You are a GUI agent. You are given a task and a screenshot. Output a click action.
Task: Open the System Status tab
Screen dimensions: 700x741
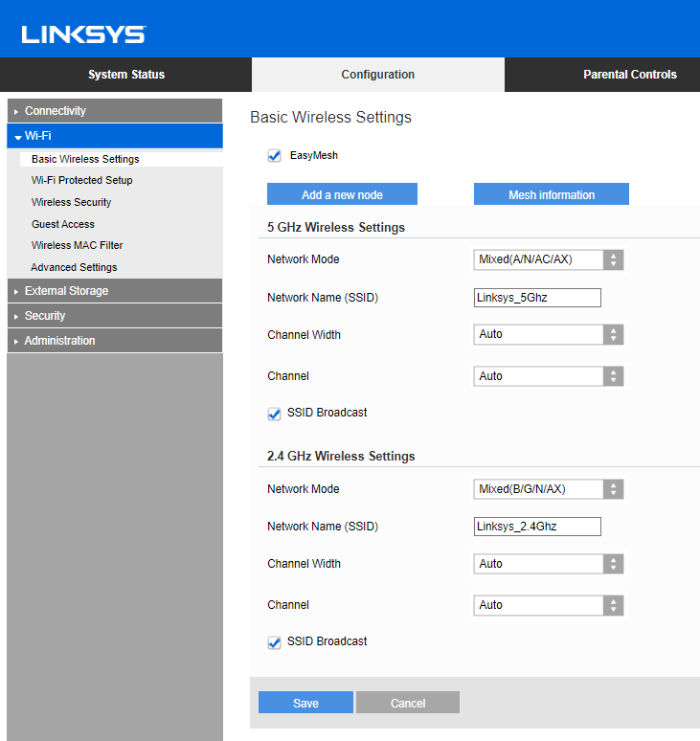point(125,75)
